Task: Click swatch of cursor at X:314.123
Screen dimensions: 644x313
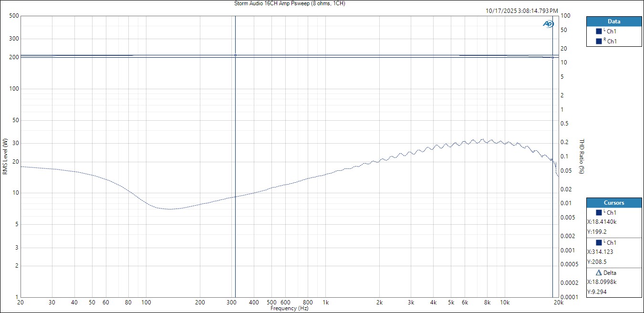Action: click(x=599, y=243)
